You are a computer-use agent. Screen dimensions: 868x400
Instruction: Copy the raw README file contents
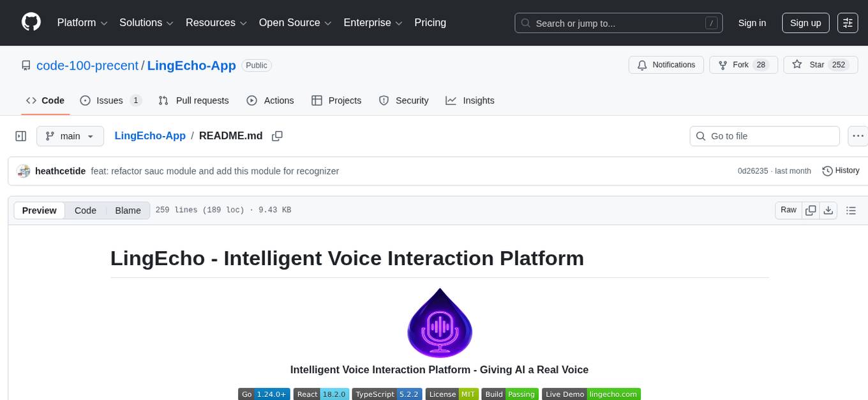[811, 210]
